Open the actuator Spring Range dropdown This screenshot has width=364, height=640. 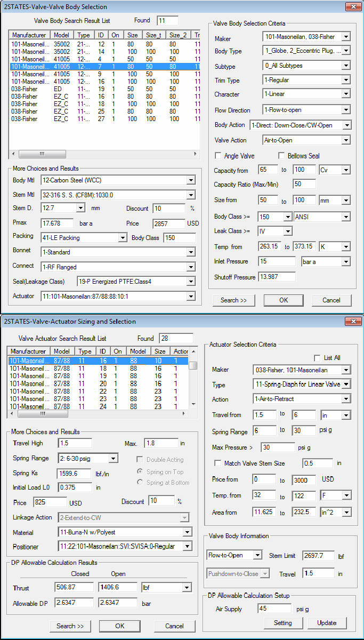click(x=113, y=458)
